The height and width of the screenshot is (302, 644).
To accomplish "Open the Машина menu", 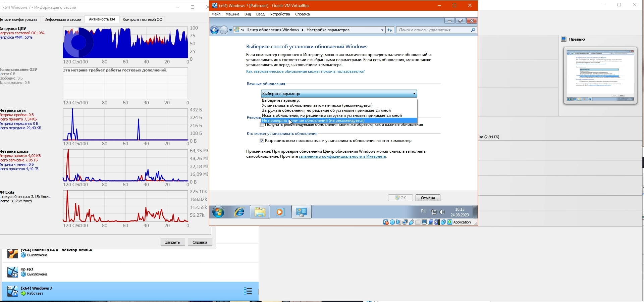I will [232, 14].
